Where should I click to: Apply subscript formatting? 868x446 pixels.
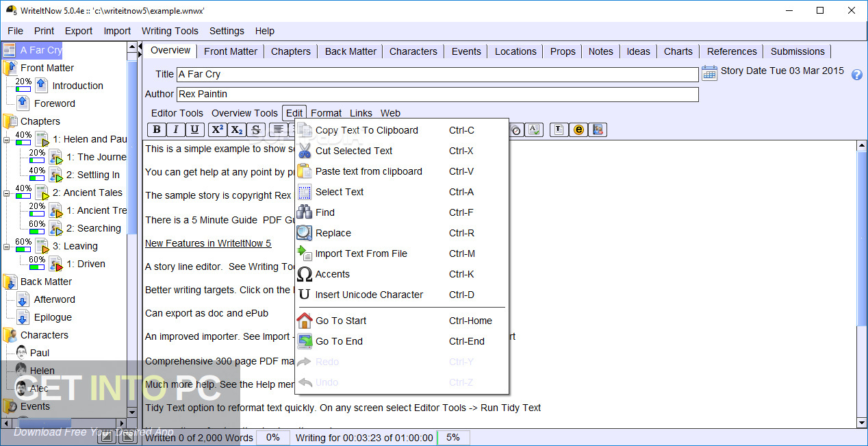point(237,129)
